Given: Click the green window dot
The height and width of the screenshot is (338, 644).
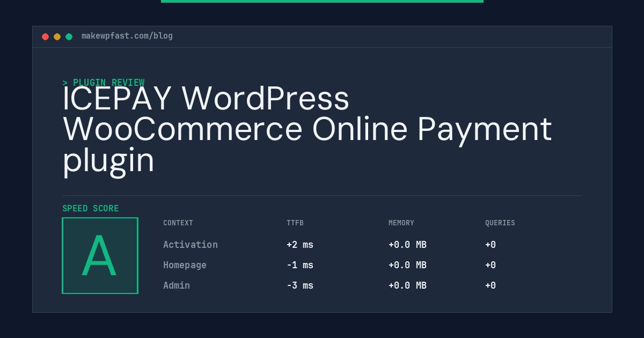Looking at the screenshot, I should pyautogui.click(x=69, y=36).
